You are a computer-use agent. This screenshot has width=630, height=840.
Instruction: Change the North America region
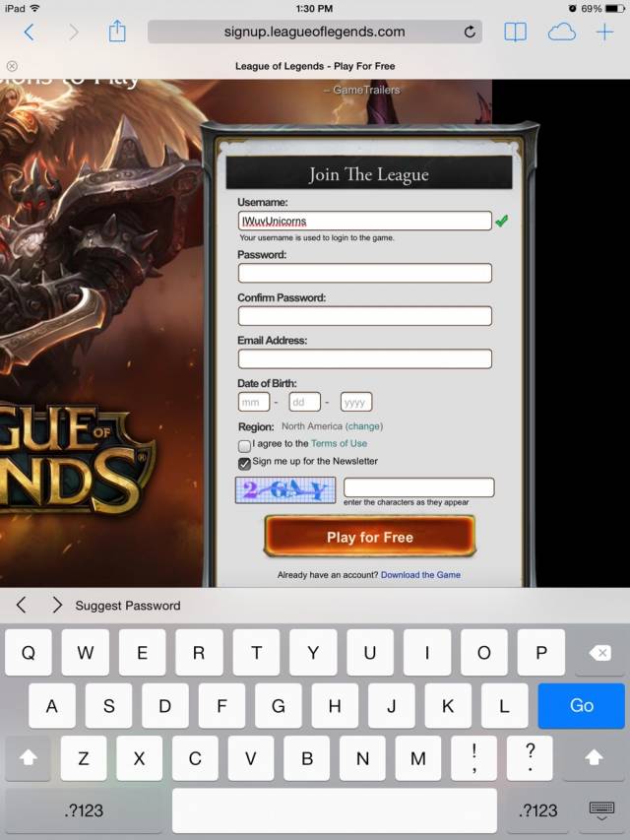click(364, 426)
